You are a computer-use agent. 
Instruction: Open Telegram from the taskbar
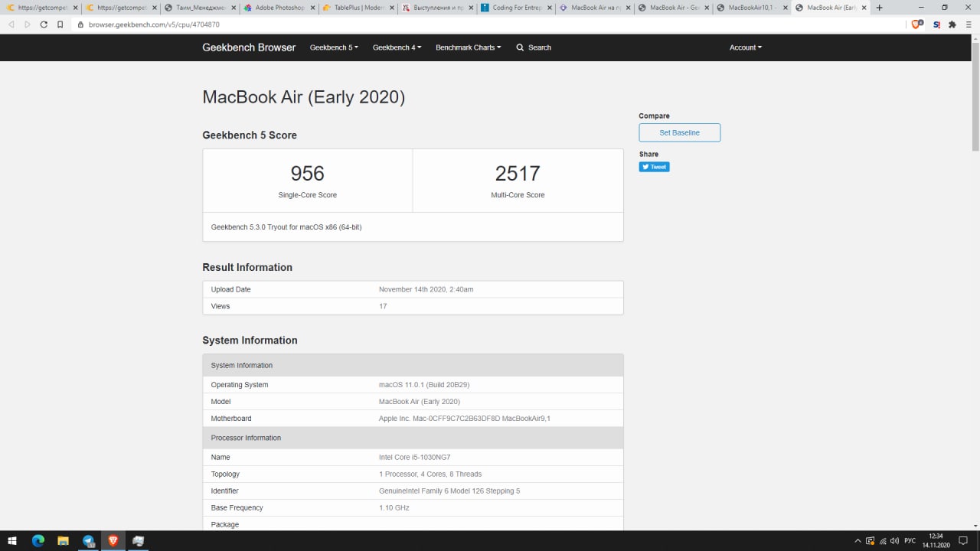pos(88,541)
